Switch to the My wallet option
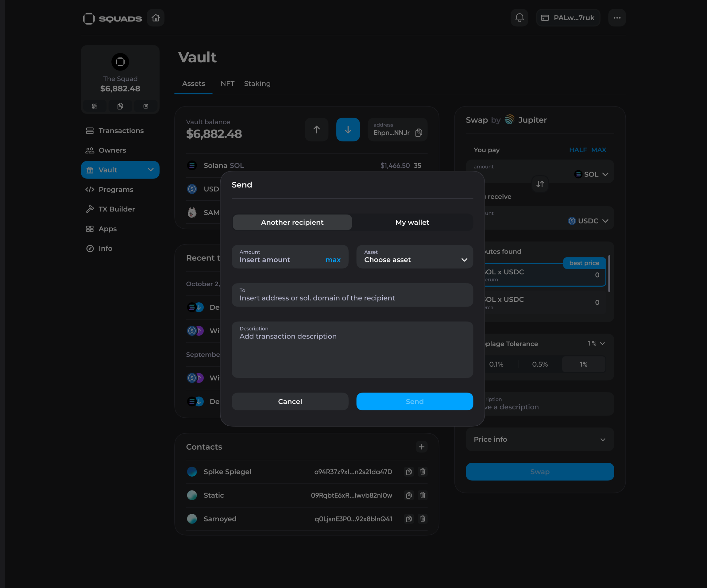Image resolution: width=707 pixels, height=588 pixels. tap(412, 222)
